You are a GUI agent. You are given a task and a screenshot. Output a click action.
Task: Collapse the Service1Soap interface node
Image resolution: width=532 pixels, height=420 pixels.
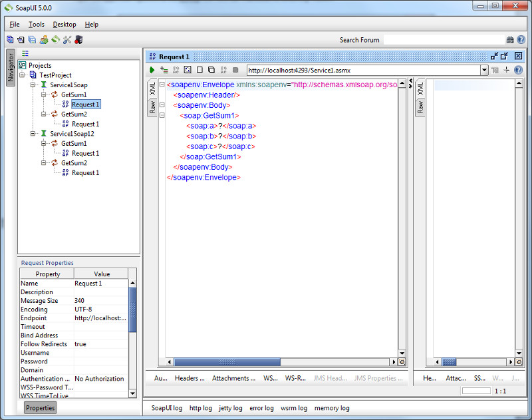pyautogui.click(x=33, y=85)
